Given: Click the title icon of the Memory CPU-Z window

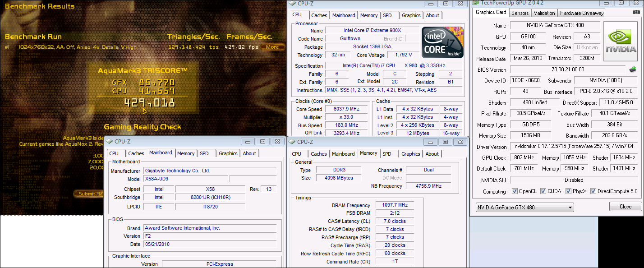Looking at the screenshot, I should coord(292,142).
